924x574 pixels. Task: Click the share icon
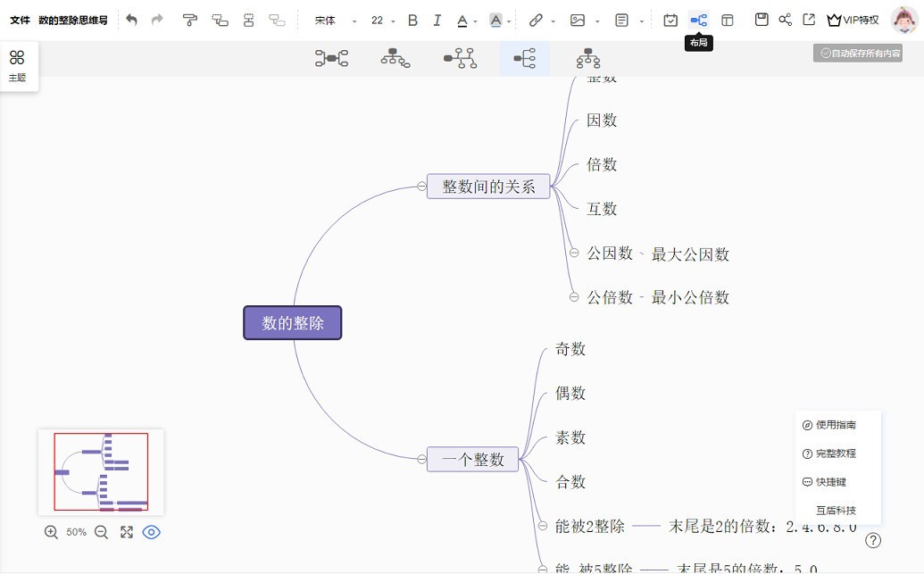pyautogui.click(x=785, y=20)
